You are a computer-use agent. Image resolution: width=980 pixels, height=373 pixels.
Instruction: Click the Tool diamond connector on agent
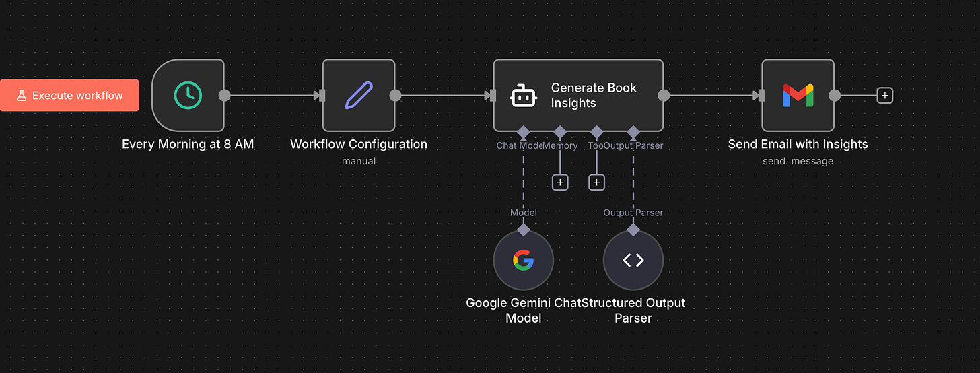pyautogui.click(x=596, y=131)
